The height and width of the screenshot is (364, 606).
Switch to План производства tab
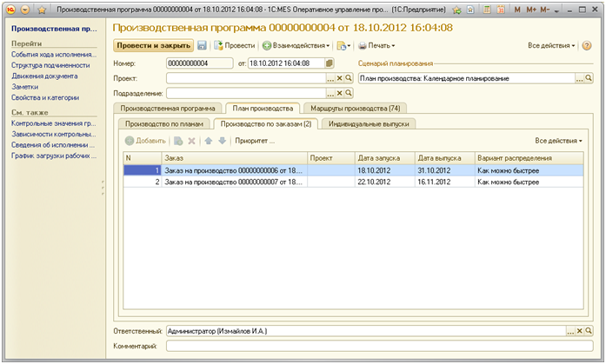(x=263, y=109)
